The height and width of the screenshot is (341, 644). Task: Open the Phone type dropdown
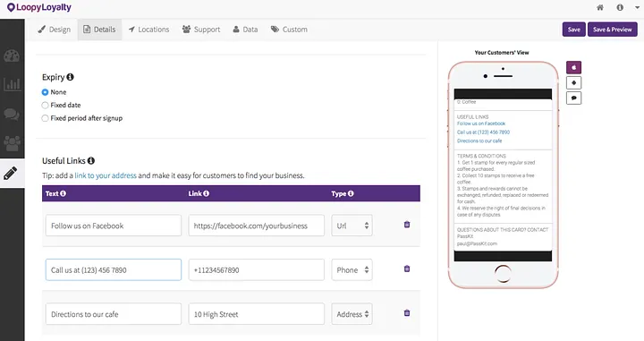click(x=352, y=270)
